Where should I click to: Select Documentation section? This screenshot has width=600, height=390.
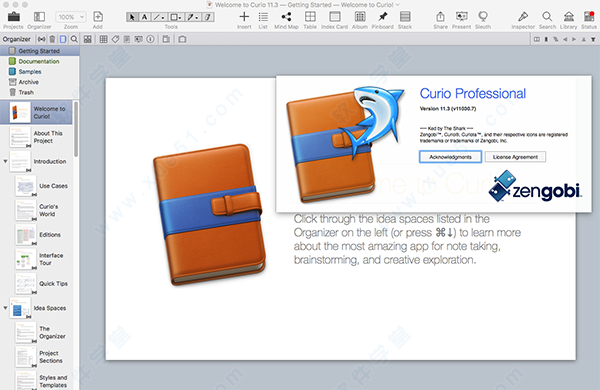coord(40,61)
